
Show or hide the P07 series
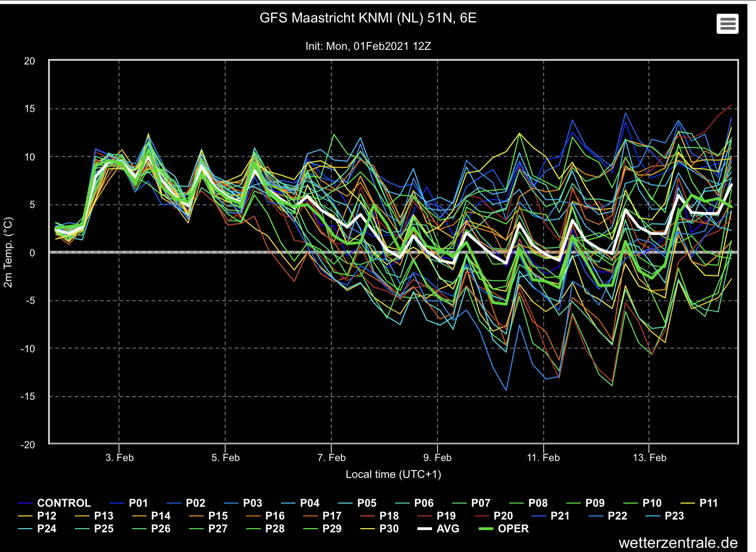(x=471, y=503)
